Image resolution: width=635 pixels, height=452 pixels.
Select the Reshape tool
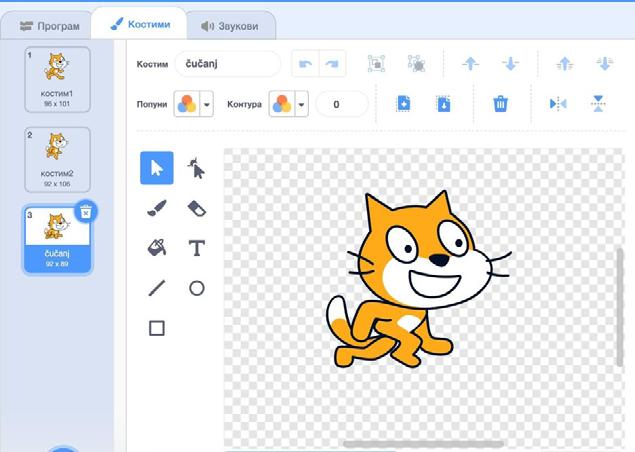(x=196, y=168)
